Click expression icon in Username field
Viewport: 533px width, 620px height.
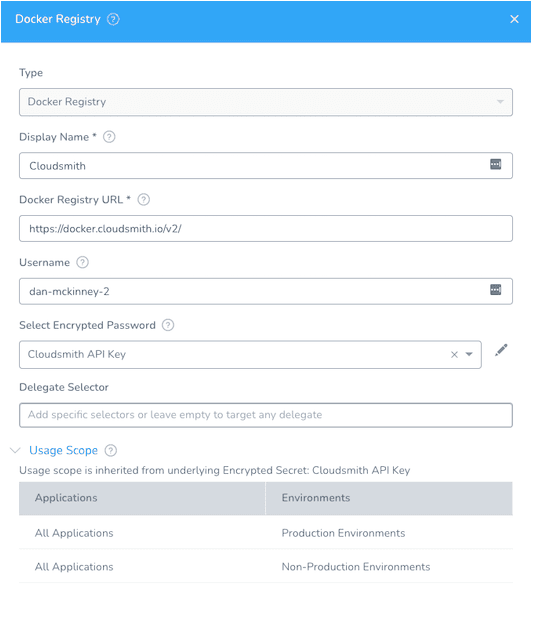click(x=495, y=290)
